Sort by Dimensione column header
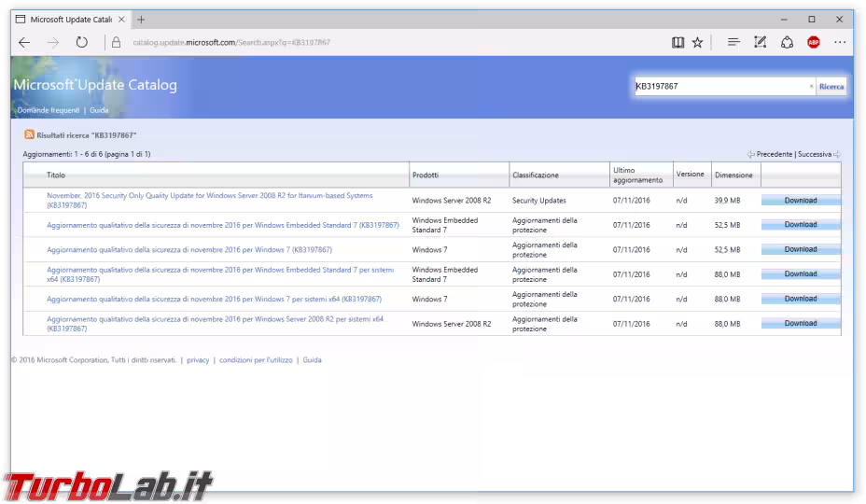866x504 pixels. click(733, 175)
